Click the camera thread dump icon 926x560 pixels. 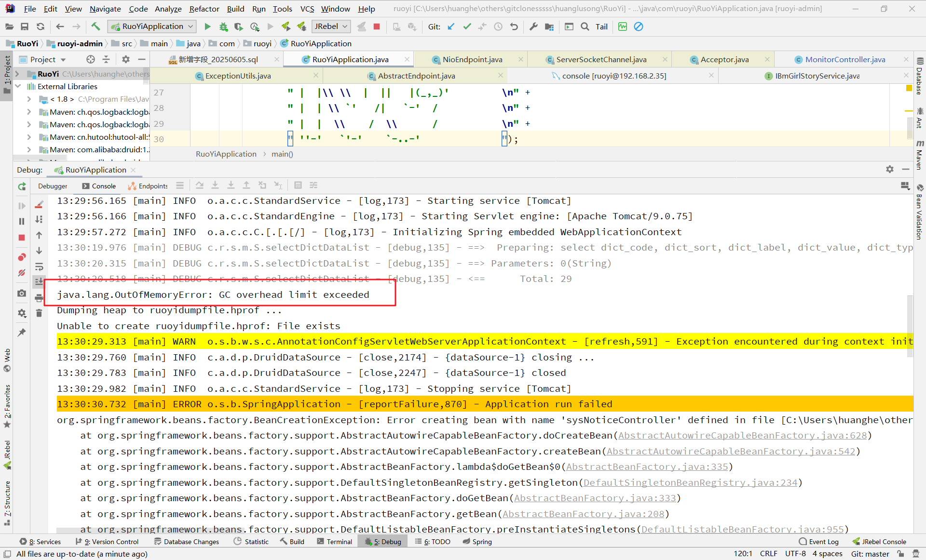[x=22, y=293]
